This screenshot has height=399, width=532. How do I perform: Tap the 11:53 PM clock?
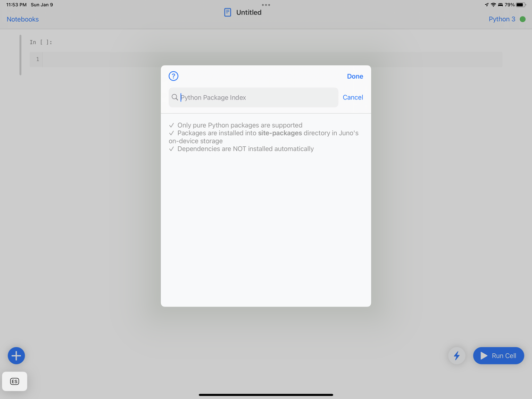coord(16,5)
